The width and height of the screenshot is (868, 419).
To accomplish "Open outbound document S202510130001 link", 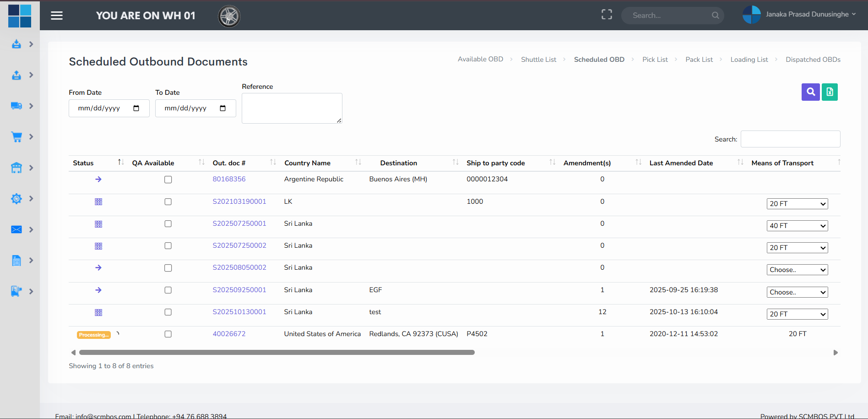I will pos(239,312).
